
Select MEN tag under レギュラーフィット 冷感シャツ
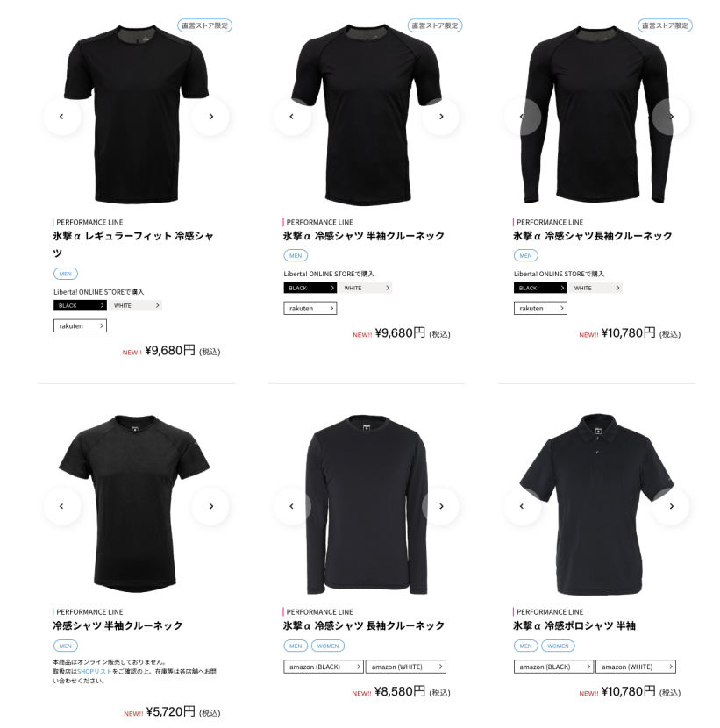[x=66, y=274]
